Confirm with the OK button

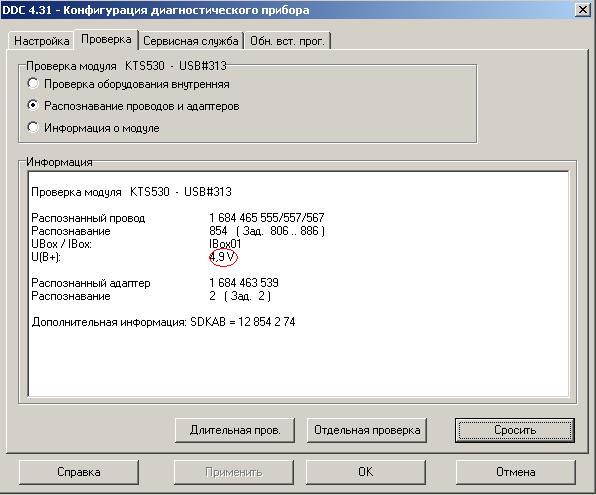point(366,472)
